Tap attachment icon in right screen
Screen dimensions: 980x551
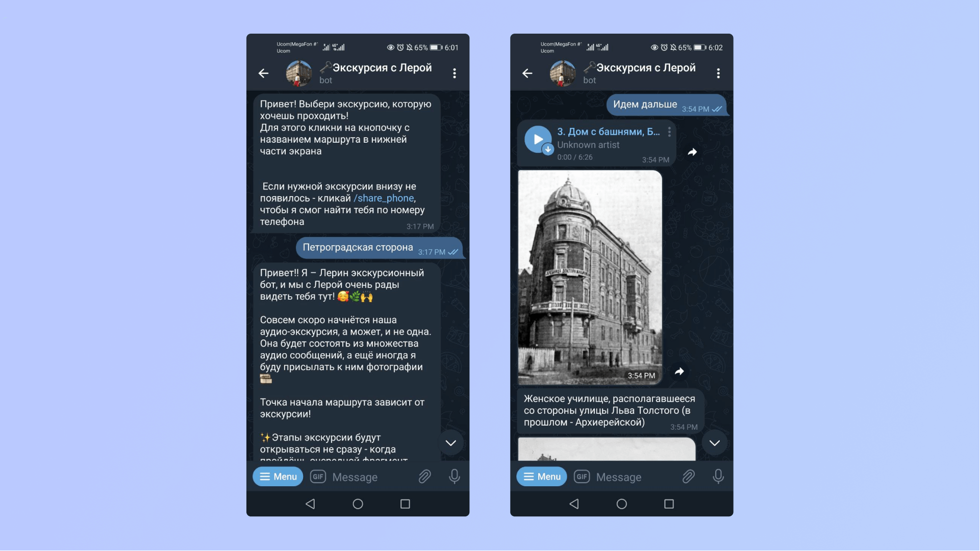688,476
